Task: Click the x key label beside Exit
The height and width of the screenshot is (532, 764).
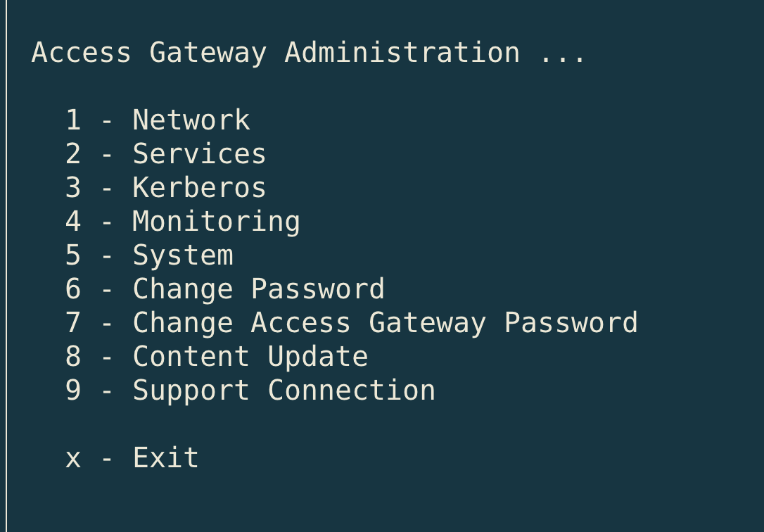Action: [x=73, y=460]
